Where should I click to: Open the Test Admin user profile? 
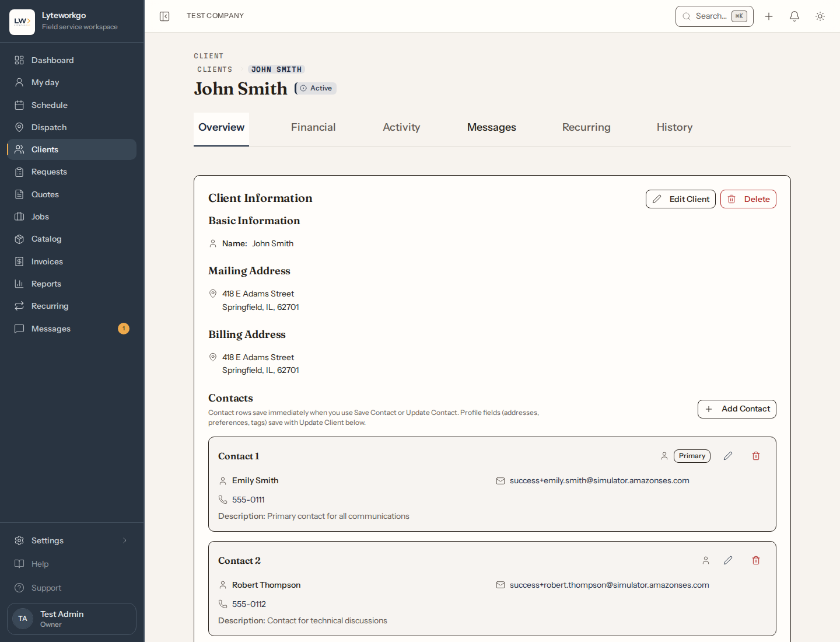[72, 619]
